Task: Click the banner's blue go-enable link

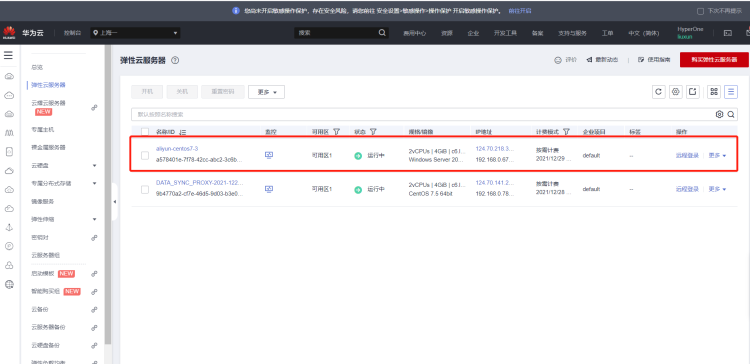Action: 520,11
